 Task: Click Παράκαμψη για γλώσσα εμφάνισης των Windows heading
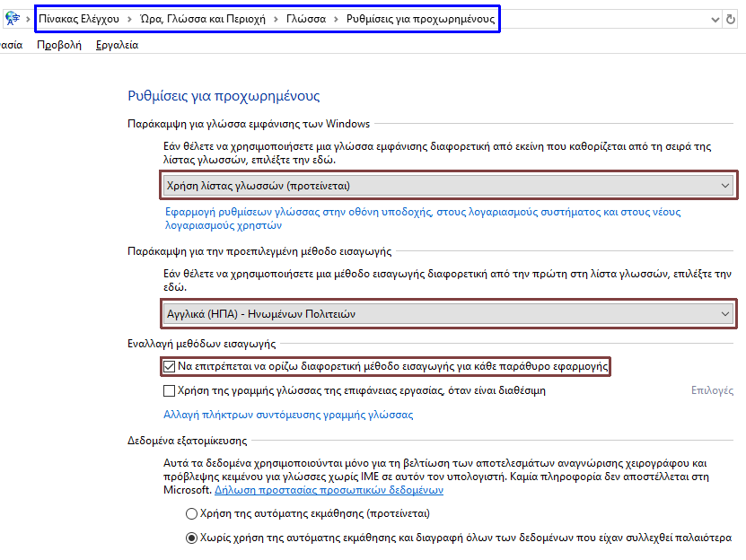[x=249, y=124]
